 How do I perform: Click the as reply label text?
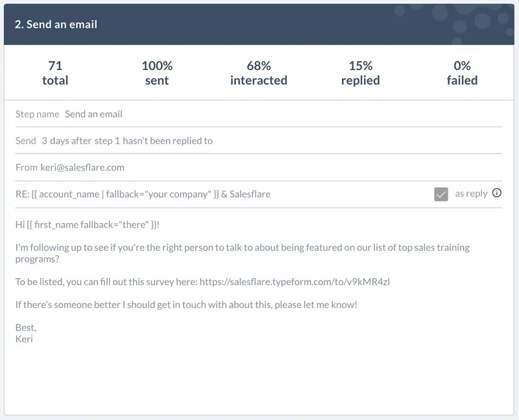(x=471, y=193)
